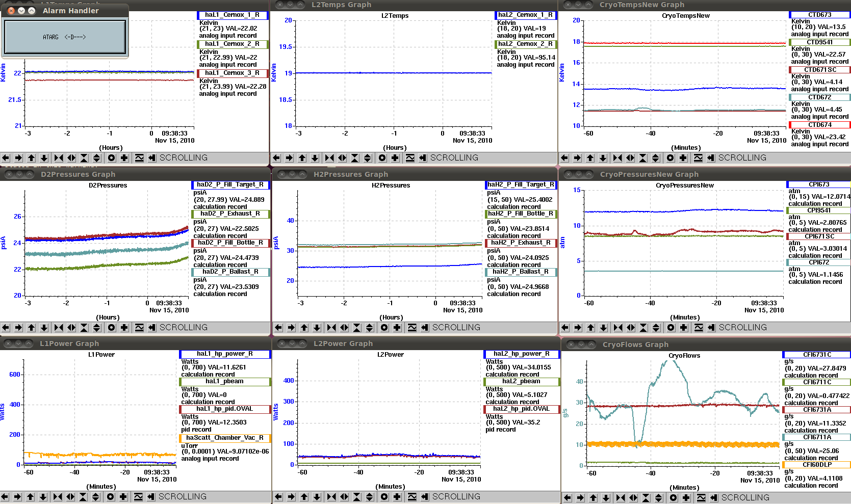Pan left arrow in H2Pressures toolbar

pos(278,328)
